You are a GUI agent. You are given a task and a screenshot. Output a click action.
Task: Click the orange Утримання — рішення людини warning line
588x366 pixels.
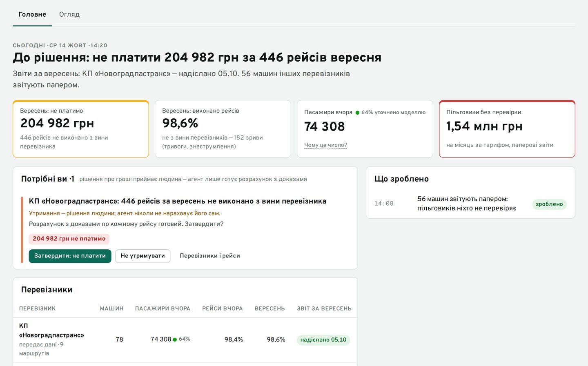click(125, 213)
